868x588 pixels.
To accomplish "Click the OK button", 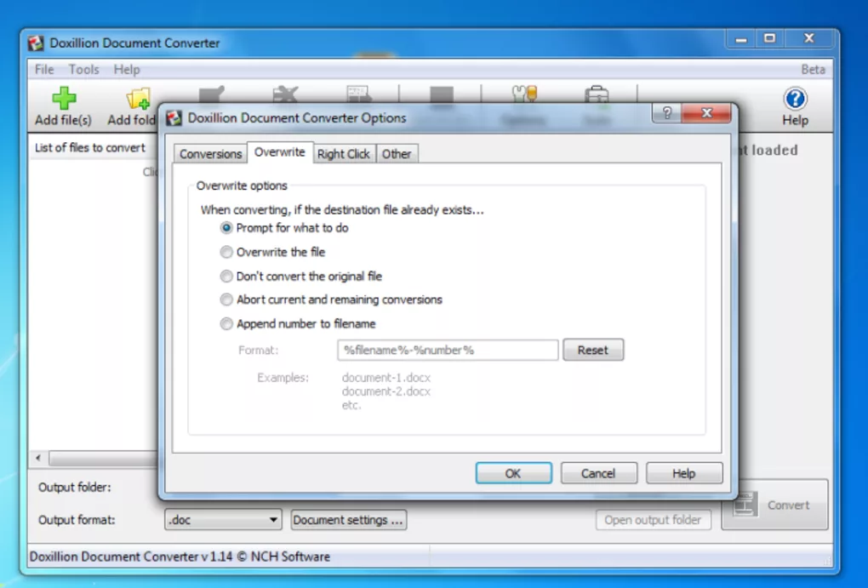I will click(x=513, y=473).
